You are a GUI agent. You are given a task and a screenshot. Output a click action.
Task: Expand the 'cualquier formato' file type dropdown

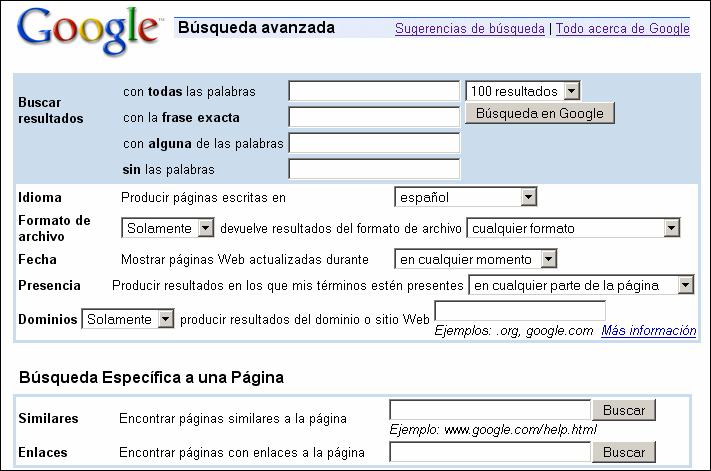(572, 228)
